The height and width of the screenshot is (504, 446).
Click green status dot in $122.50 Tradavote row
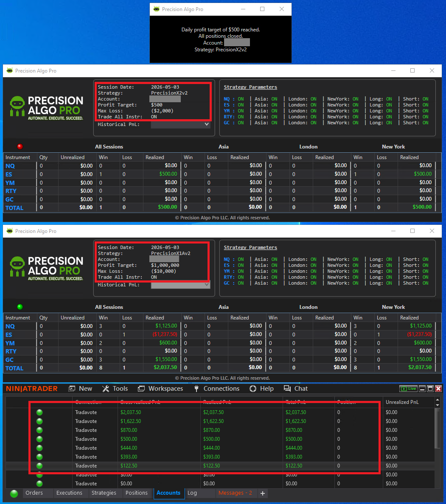[39, 466]
